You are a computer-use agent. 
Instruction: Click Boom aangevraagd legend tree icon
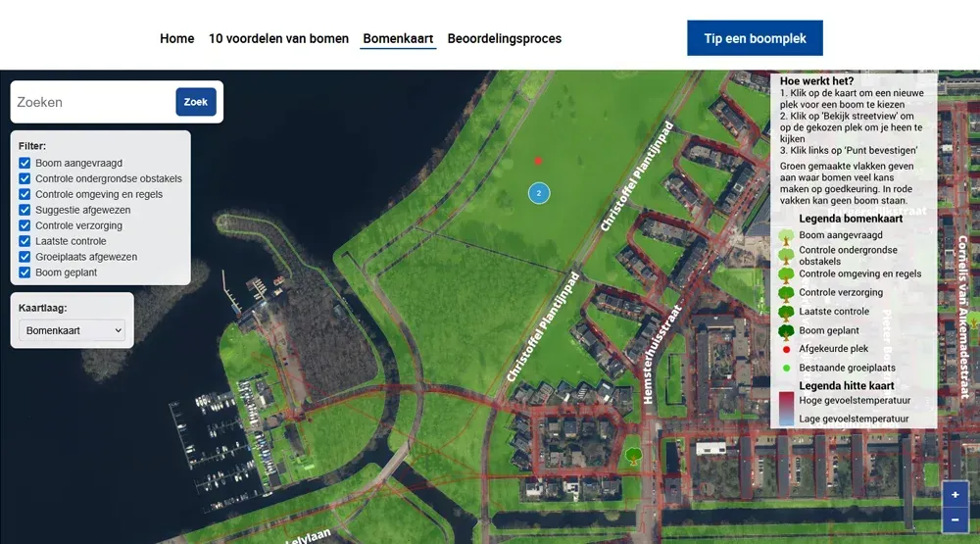pos(786,236)
